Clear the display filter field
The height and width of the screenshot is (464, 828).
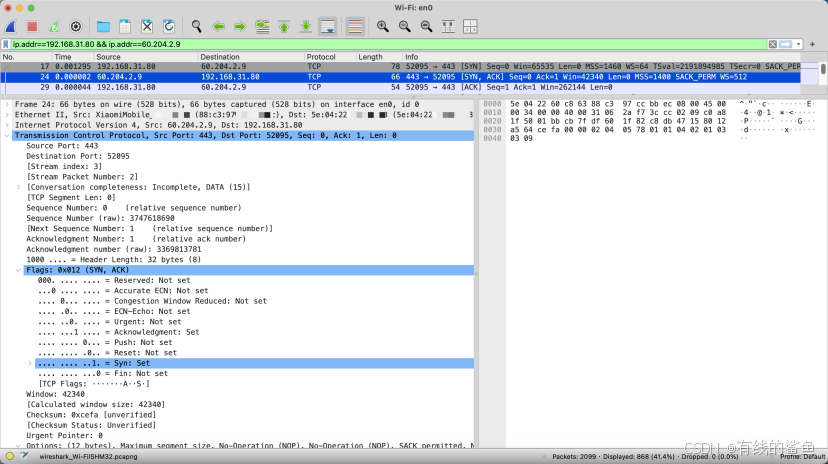pyautogui.click(x=773, y=44)
